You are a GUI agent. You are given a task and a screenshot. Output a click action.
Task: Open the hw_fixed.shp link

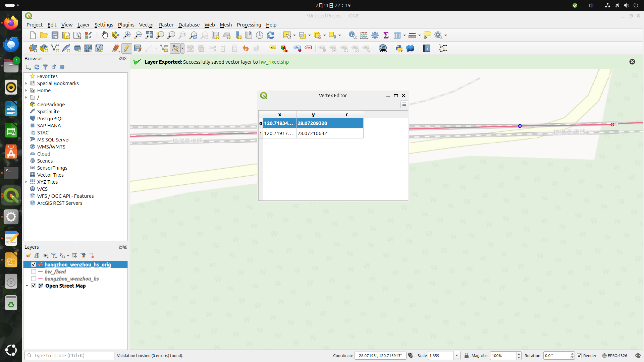[274, 62]
